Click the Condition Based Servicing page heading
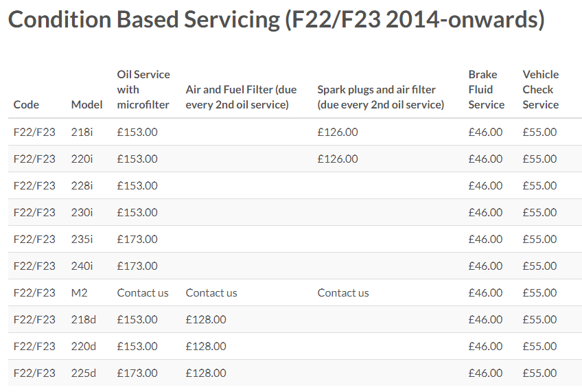 pos(276,19)
